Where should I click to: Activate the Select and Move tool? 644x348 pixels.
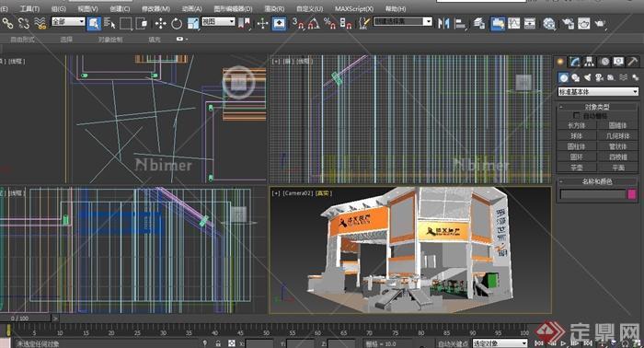tap(161, 23)
